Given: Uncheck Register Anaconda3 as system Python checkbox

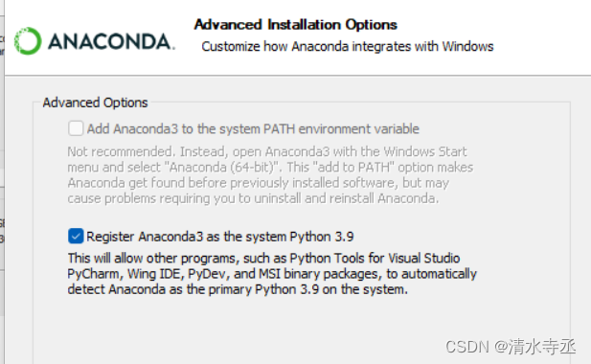Looking at the screenshot, I should pos(76,237).
